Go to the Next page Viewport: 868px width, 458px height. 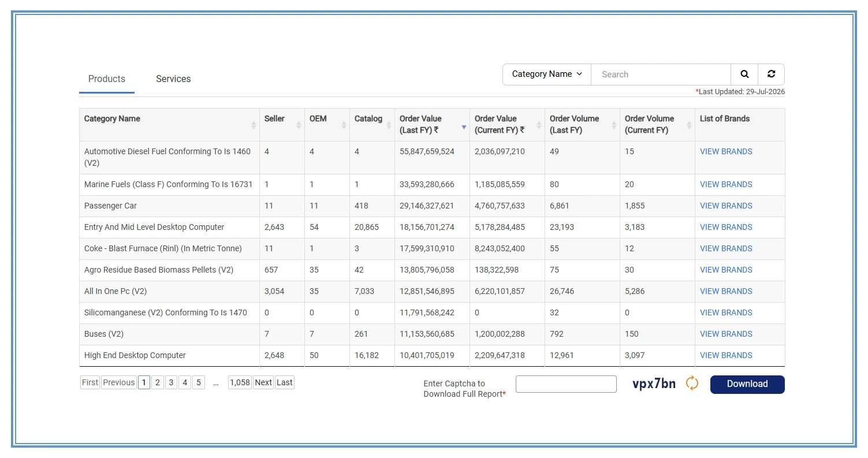pyautogui.click(x=263, y=382)
